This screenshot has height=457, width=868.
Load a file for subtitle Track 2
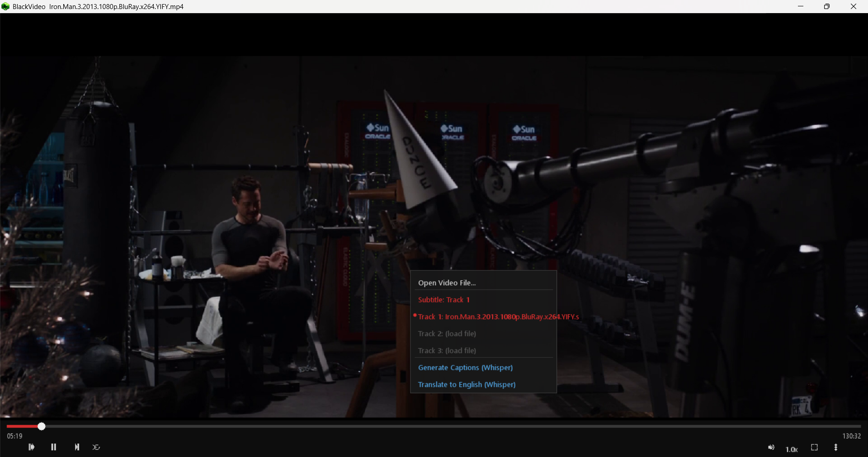coord(483,334)
